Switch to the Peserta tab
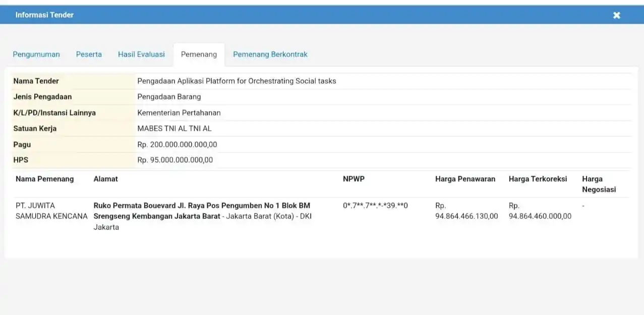 (x=89, y=55)
